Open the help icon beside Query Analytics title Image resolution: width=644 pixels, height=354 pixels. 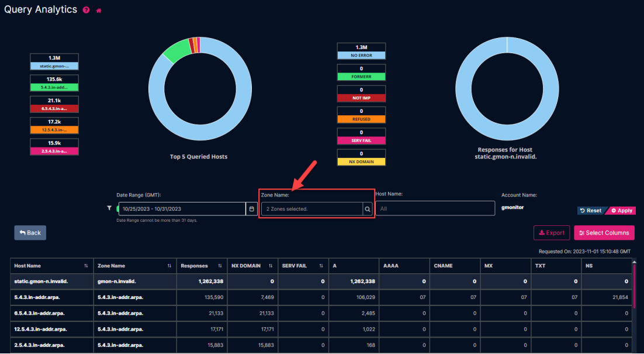[86, 9]
